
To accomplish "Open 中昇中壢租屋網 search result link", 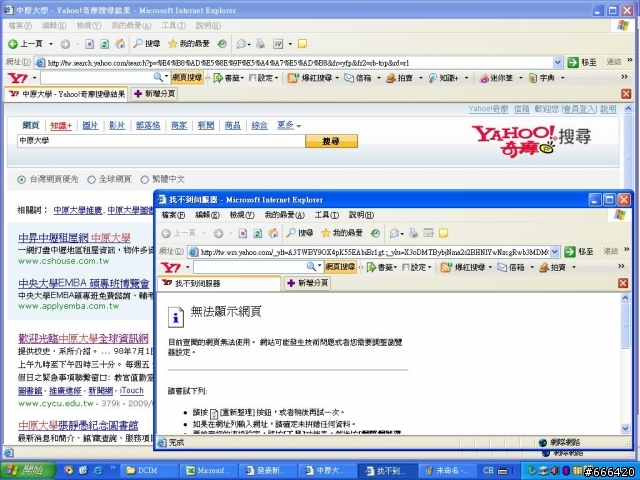I will (x=75, y=238).
